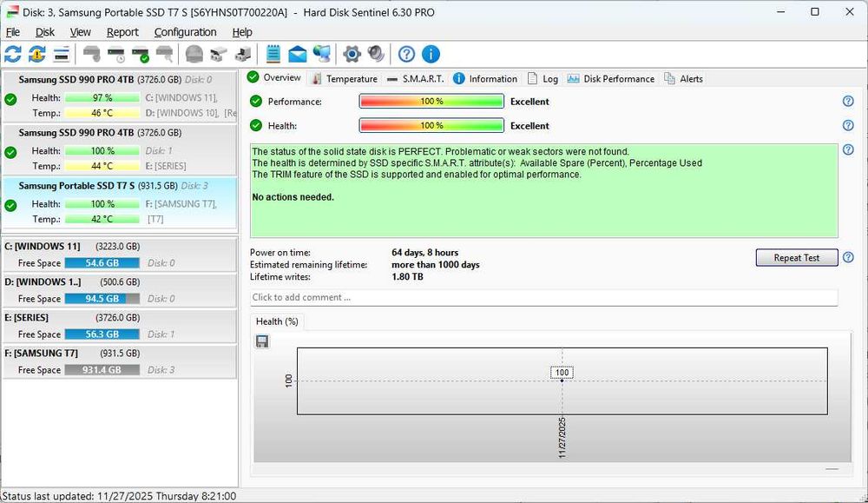
Task: Select the F: [SAMSUNG T7] volume row
Action: click(120, 361)
